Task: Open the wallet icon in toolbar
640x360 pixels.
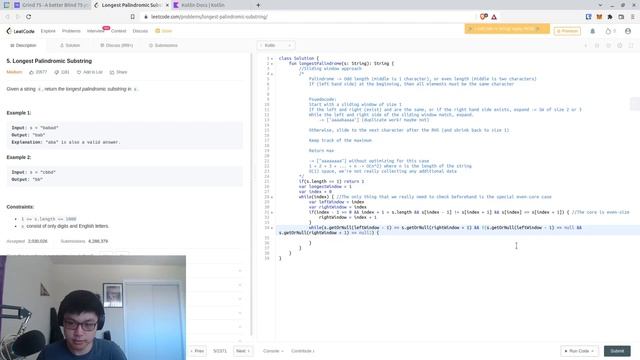Action: pyautogui.click(x=621, y=17)
